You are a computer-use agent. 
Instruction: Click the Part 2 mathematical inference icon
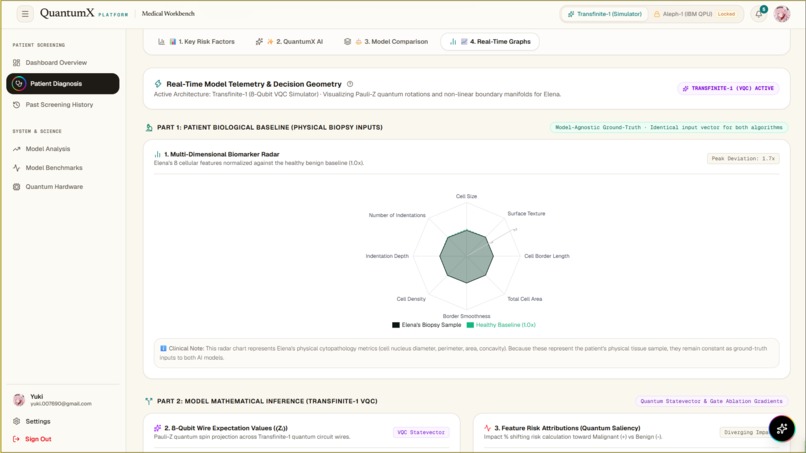click(x=149, y=401)
